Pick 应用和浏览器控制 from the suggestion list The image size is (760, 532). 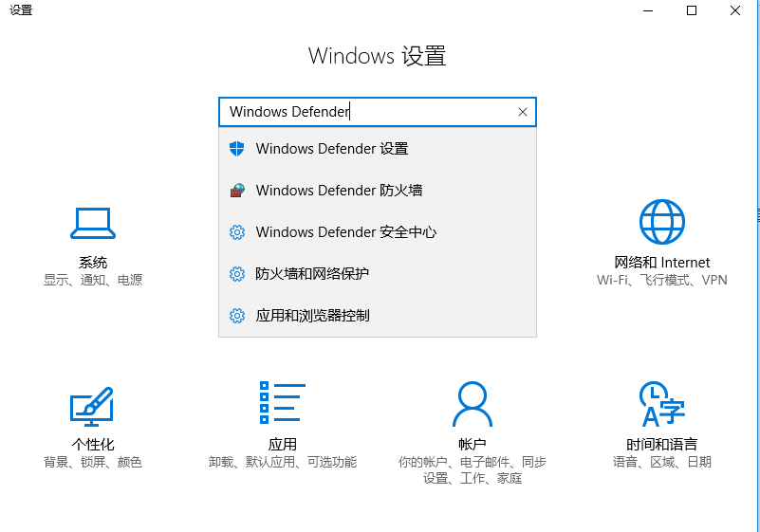tap(312, 316)
